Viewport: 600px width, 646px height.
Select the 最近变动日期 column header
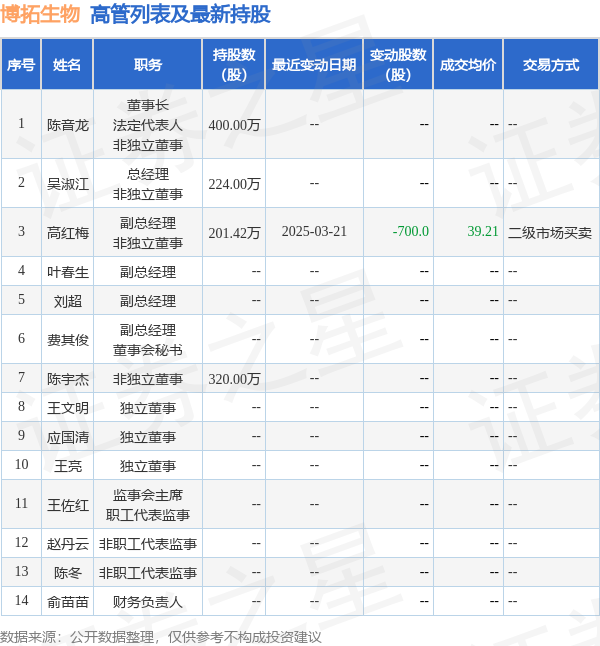[314, 65]
